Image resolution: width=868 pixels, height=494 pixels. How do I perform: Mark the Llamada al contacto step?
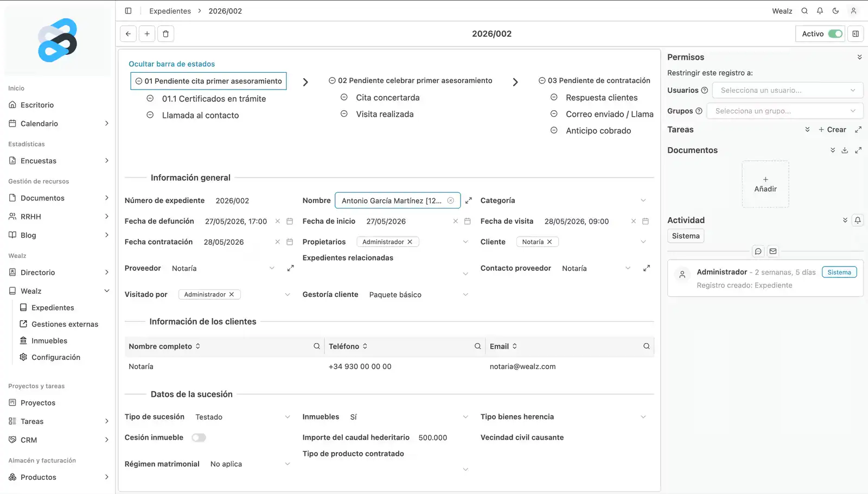tap(150, 115)
